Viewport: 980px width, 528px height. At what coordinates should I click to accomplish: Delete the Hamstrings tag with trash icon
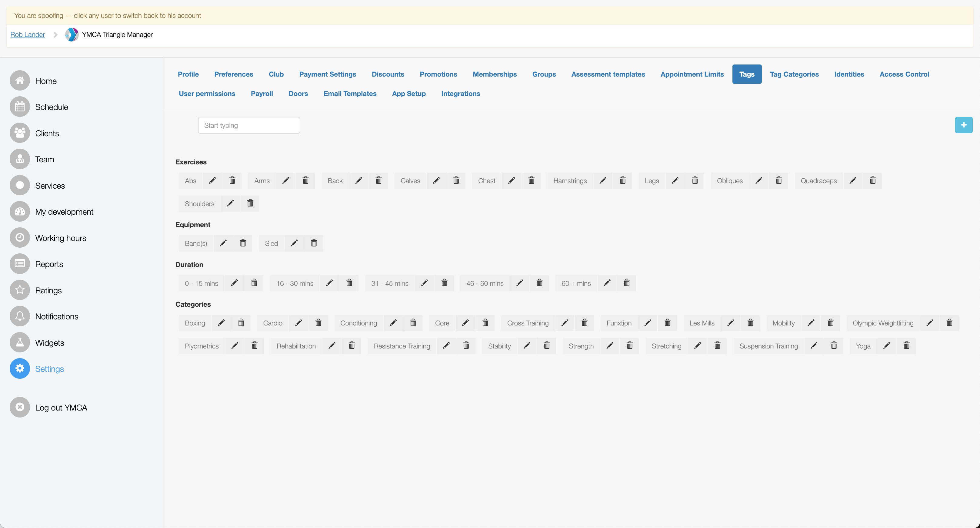pos(623,180)
